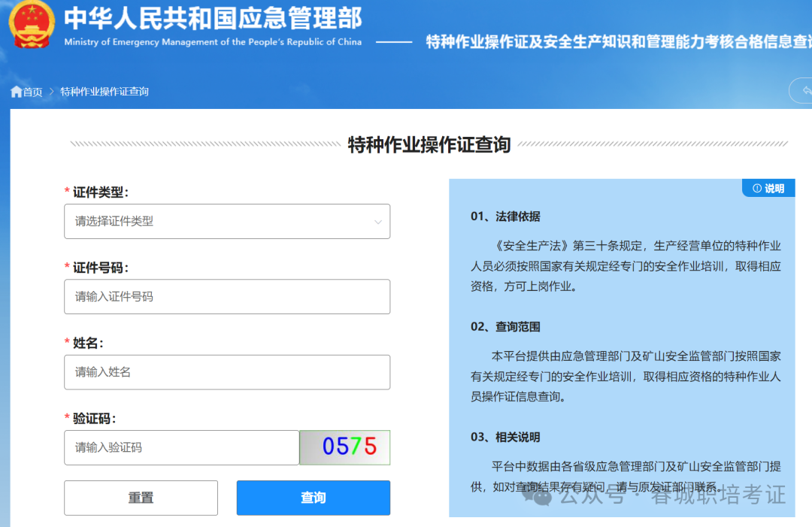Focus the 验证码 input field
This screenshot has width=812, height=527.
point(182,447)
